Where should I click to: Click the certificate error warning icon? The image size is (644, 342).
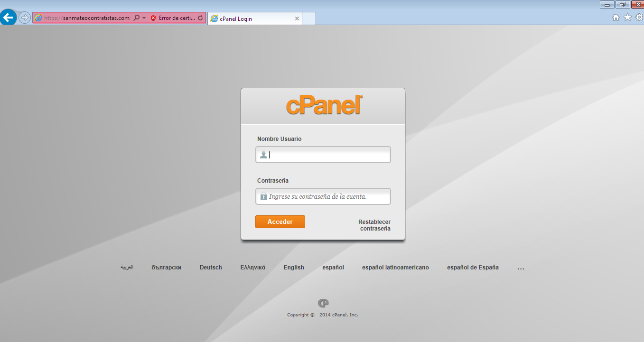point(153,18)
